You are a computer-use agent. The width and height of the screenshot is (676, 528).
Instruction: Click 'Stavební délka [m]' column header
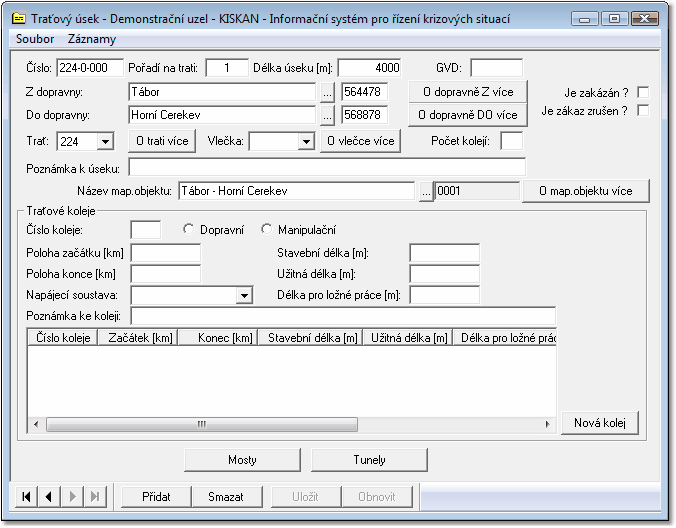310,337
